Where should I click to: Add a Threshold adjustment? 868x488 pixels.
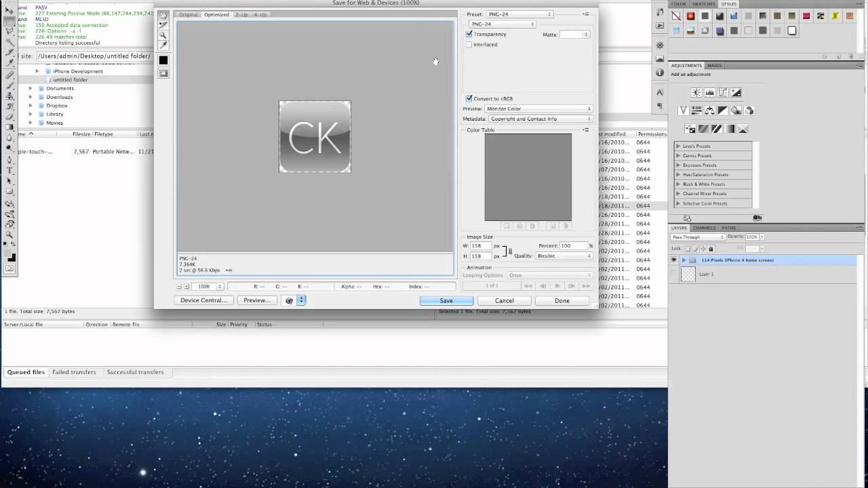(717, 129)
